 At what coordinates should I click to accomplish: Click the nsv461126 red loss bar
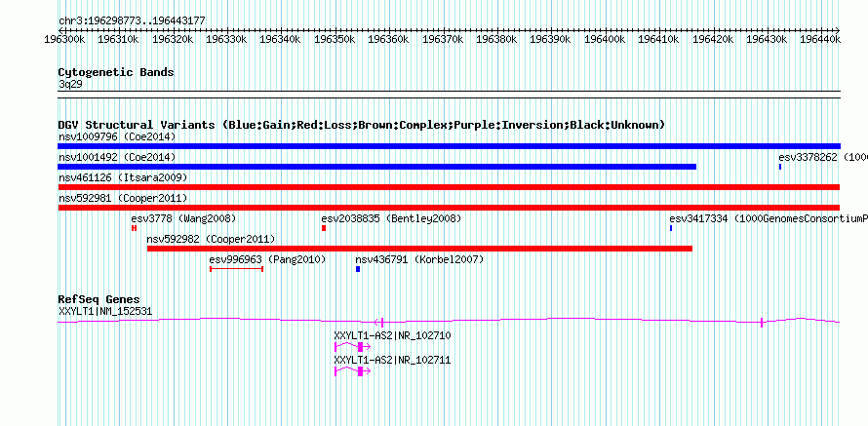449,187
